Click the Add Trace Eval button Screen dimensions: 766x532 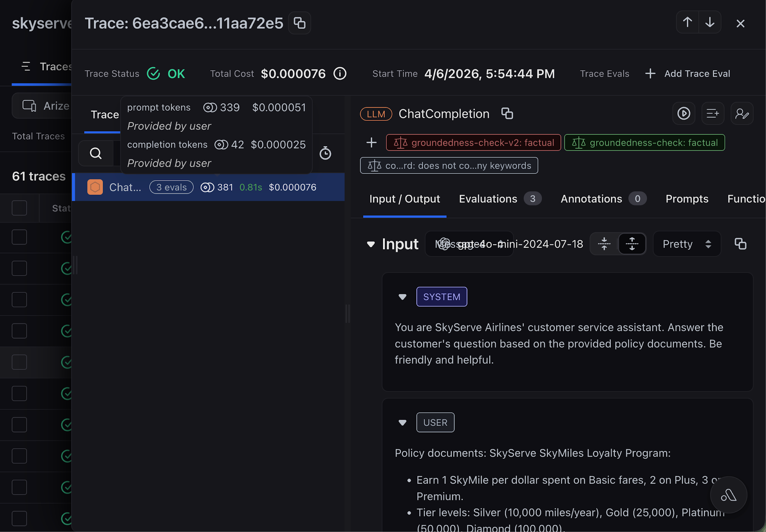click(x=688, y=74)
